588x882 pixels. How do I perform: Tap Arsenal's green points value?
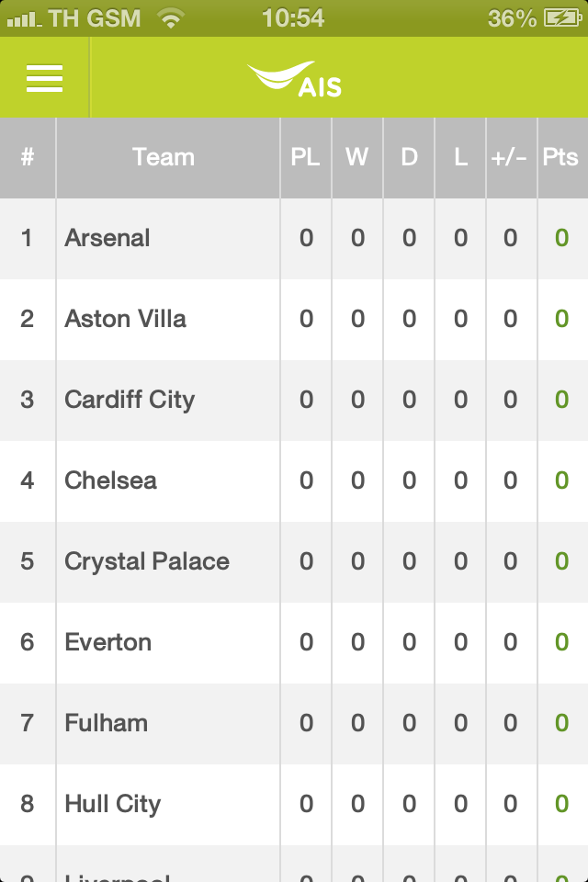pos(561,238)
